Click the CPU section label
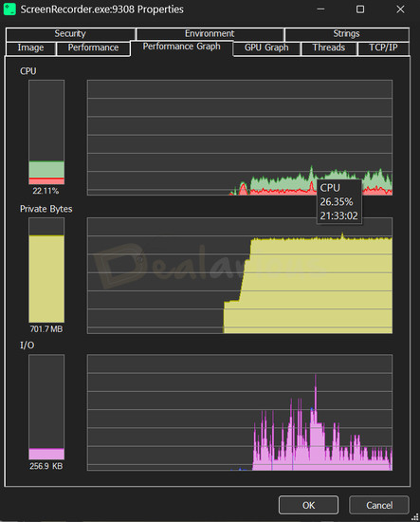 coord(28,71)
